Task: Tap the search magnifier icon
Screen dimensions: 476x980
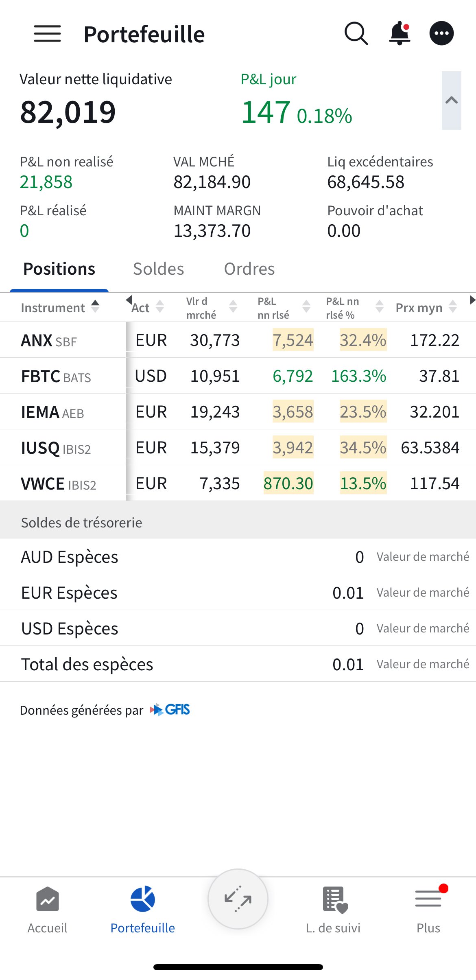Action: point(356,33)
